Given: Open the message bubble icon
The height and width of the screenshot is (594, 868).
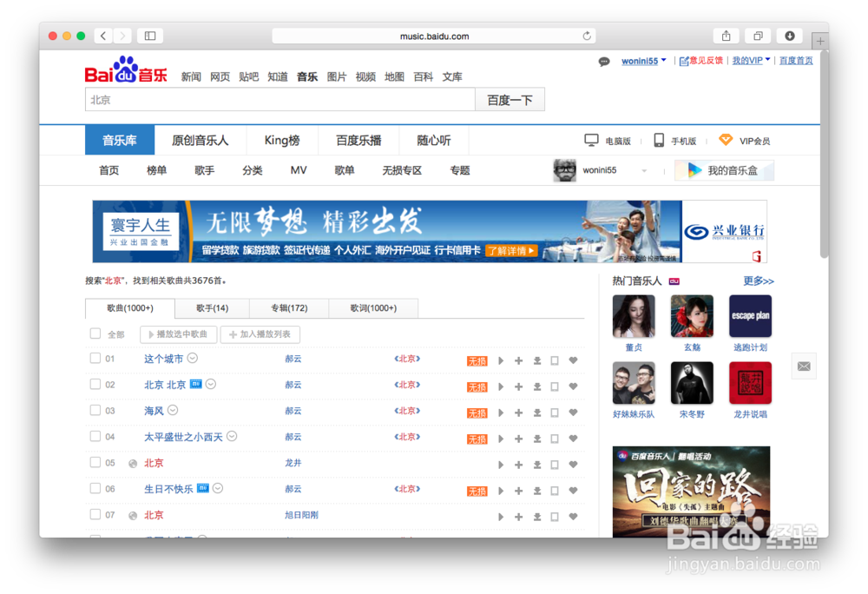Looking at the screenshot, I should tap(604, 62).
